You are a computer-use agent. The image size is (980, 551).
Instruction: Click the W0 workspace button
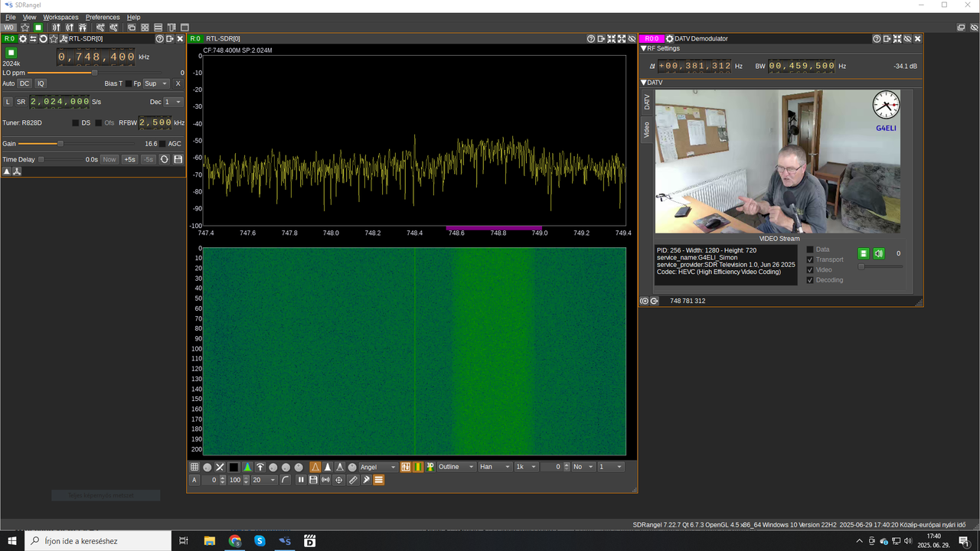click(x=8, y=28)
